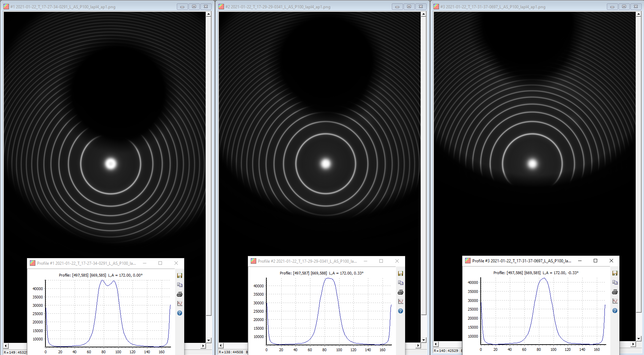Viewport: 644px width, 355px height.
Task: Click the single peak in Profile #2 plot
Action: tap(329, 280)
